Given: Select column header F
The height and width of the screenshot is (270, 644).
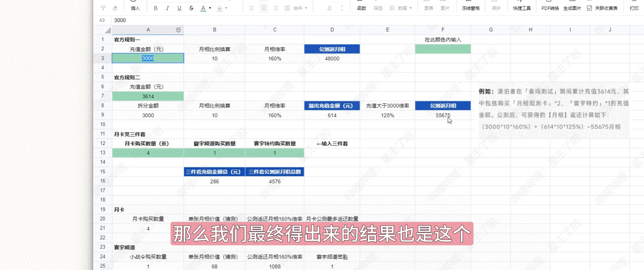Looking at the screenshot, I should point(443,30).
